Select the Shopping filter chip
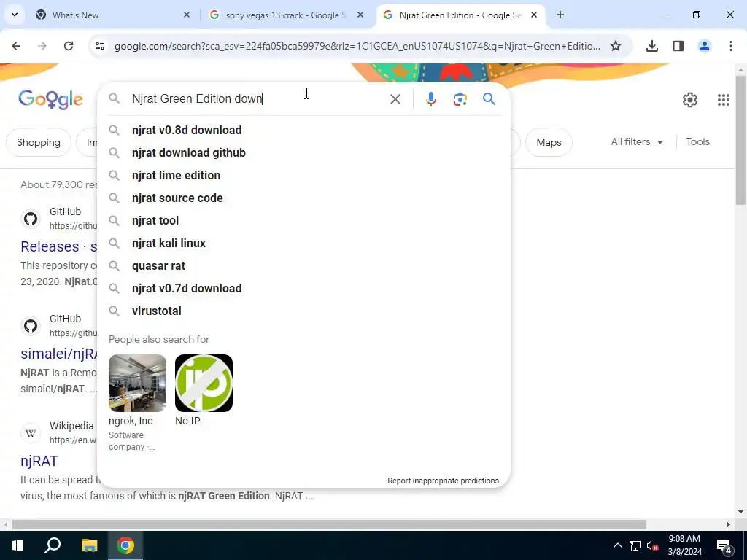The height and width of the screenshot is (560, 747). tap(39, 142)
